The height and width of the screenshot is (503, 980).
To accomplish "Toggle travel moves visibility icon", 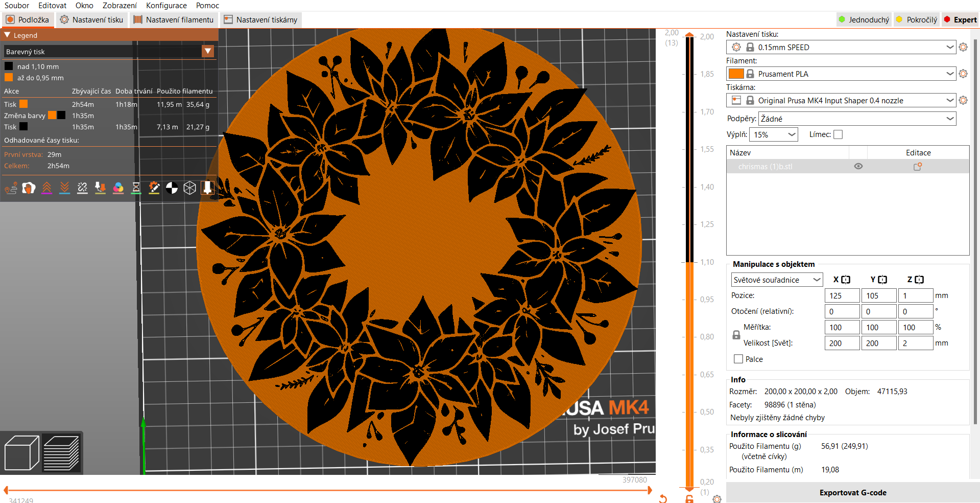I will pyautogui.click(x=11, y=188).
